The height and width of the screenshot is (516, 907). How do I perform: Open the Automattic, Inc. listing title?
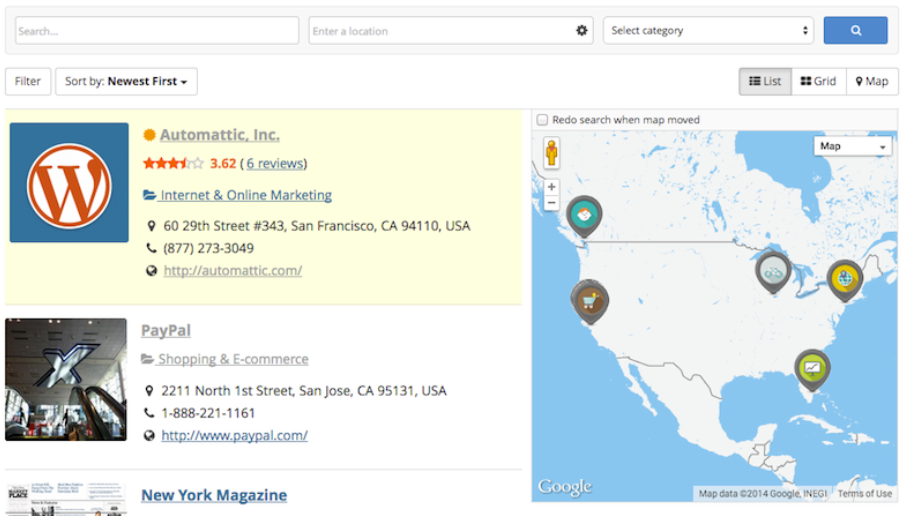(220, 135)
